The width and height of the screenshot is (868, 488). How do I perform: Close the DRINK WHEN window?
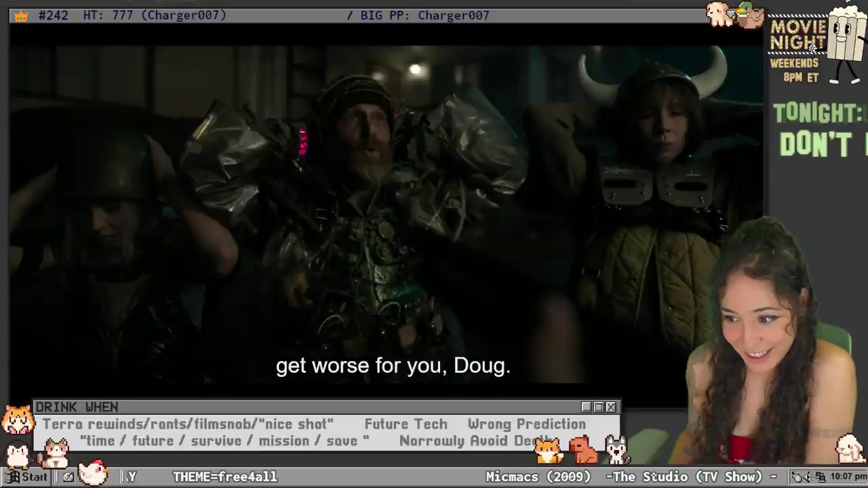coord(611,407)
